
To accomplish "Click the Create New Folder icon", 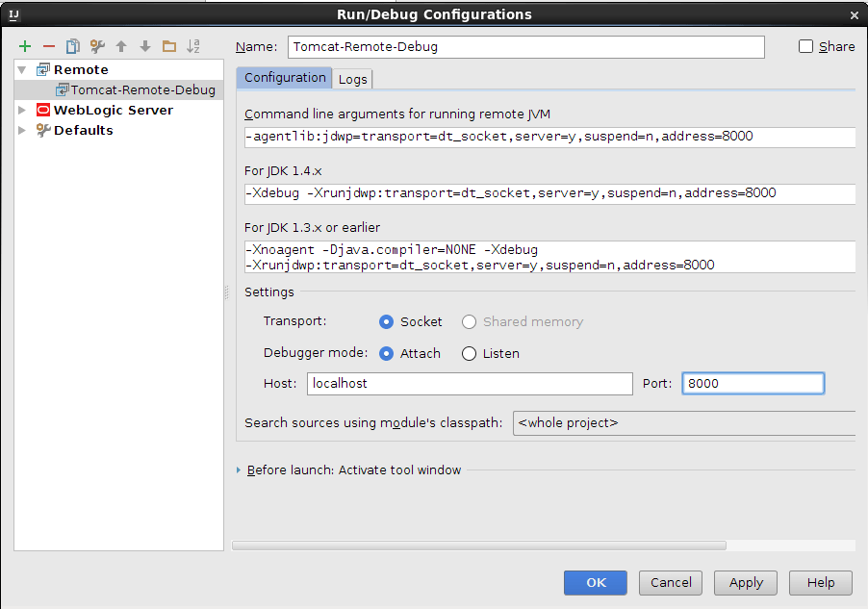I will click(x=169, y=46).
